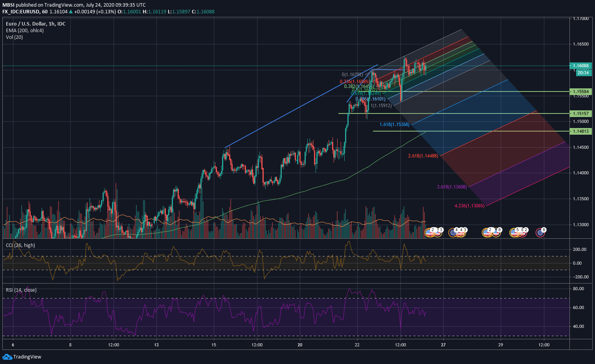Click the horizontal line price label 1.15584
The height and width of the screenshot is (364, 595).
(x=580, y=91)
